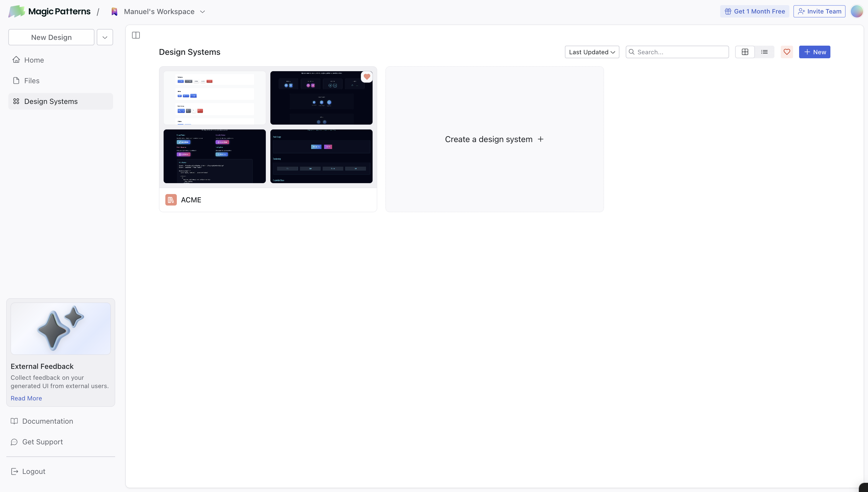
Task: Switch to grid view
Action: coord(745,52)
